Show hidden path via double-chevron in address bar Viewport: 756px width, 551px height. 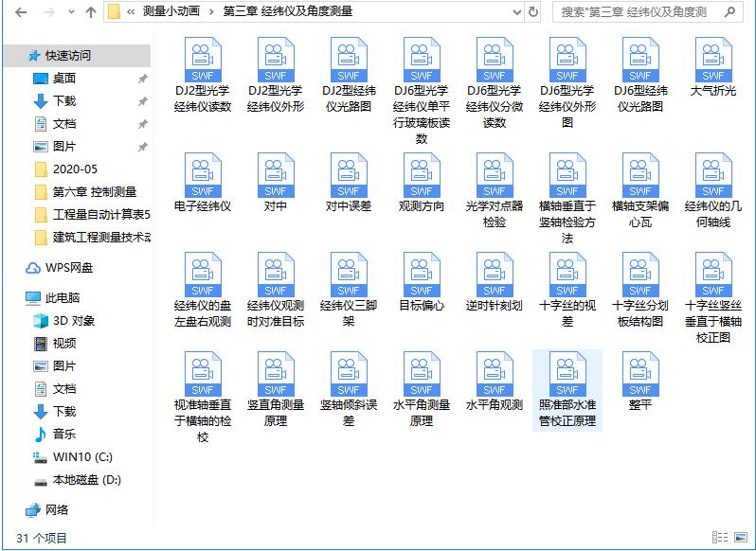pos(130,11)
